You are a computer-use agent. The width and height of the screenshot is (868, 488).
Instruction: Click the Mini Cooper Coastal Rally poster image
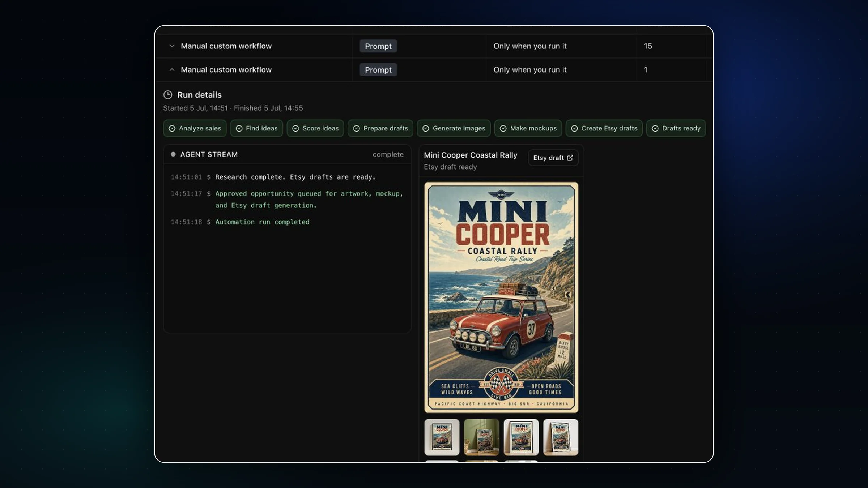[501, 297]
